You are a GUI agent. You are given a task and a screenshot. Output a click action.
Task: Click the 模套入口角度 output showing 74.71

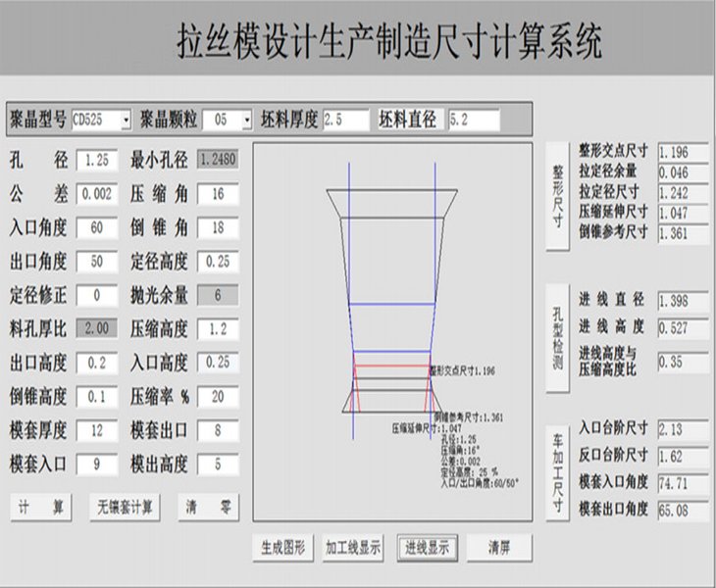pyautogui.click(x=683, y=482)
